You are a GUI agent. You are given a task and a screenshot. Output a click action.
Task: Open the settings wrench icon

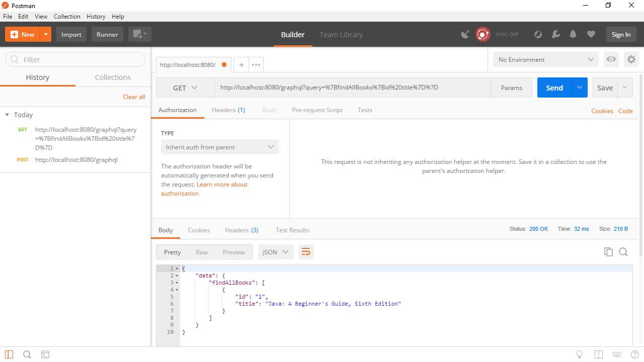tap(555, 34)
